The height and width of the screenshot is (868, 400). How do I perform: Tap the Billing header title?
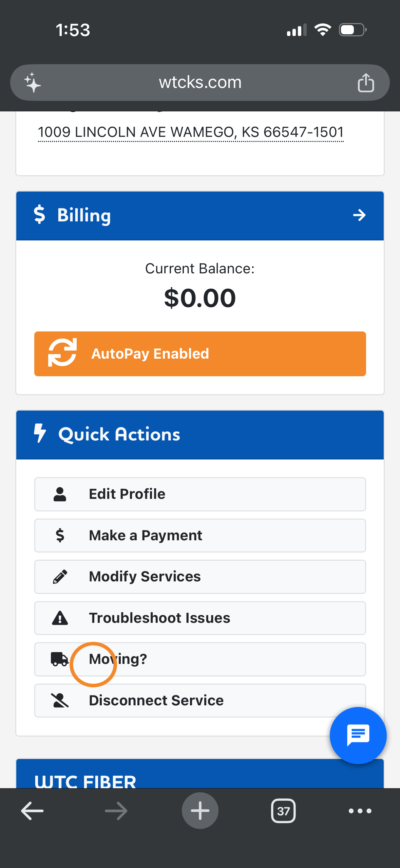tap(84, 215)
